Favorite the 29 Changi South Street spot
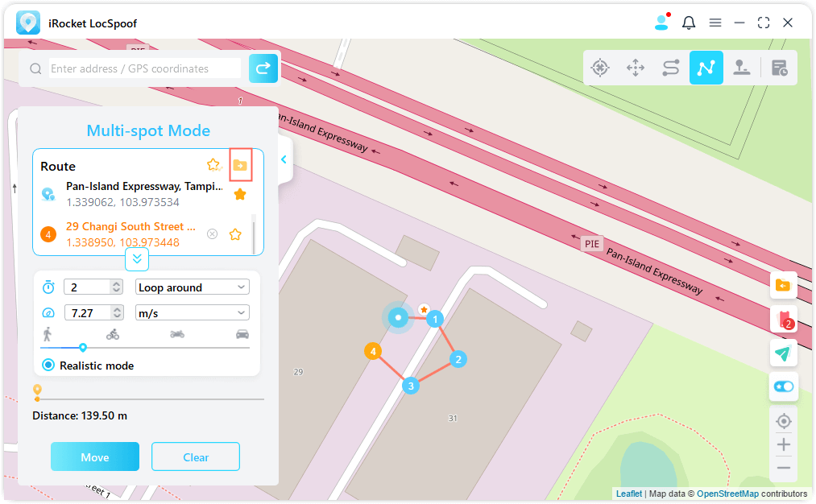 pyautogui.click(x=235, y=234)
